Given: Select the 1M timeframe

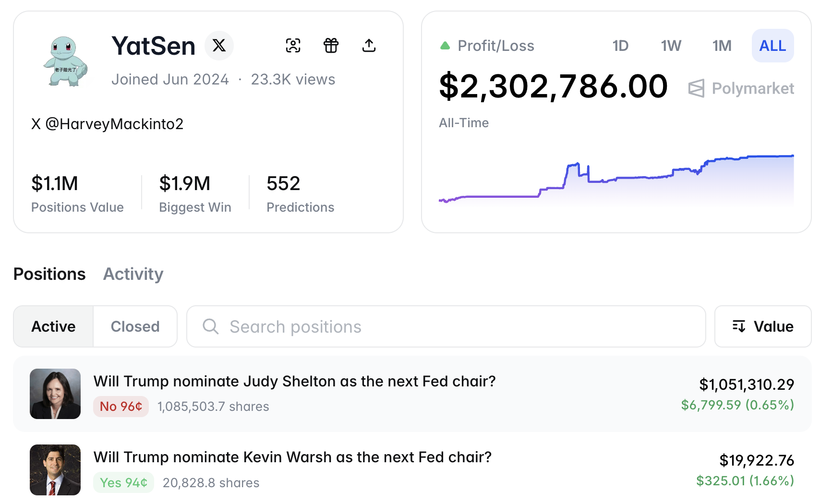Looking at the screenshot, I should pos(722,46).
